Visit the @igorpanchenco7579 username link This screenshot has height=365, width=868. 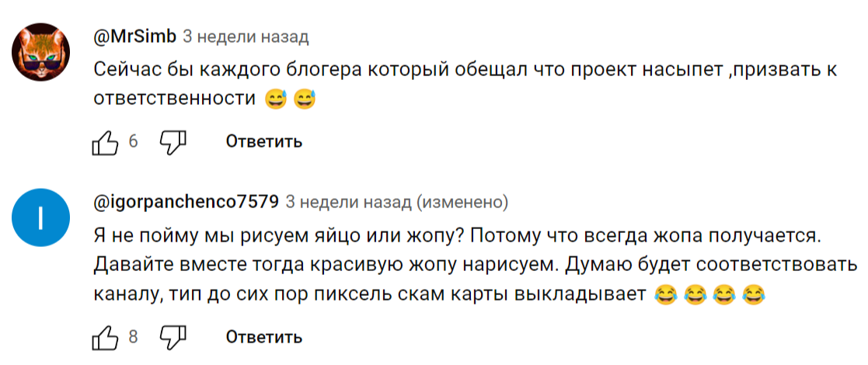pyautogui.click(x=186, y=203)
